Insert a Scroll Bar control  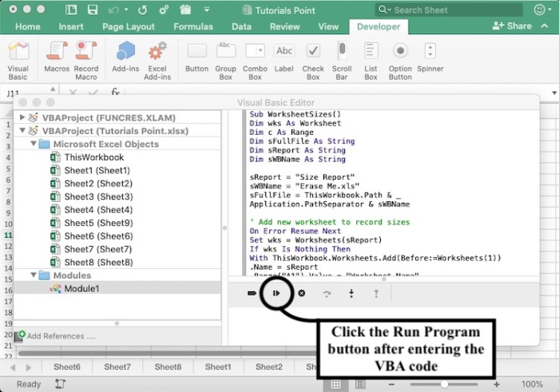[342, 50]
